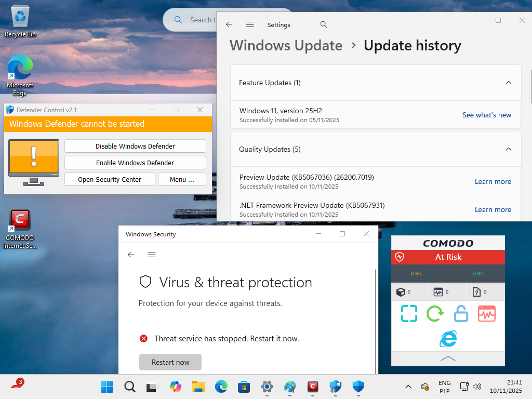Click the back arrow in Settings window
The image size is (532, 399).
(x=229, y=24)
